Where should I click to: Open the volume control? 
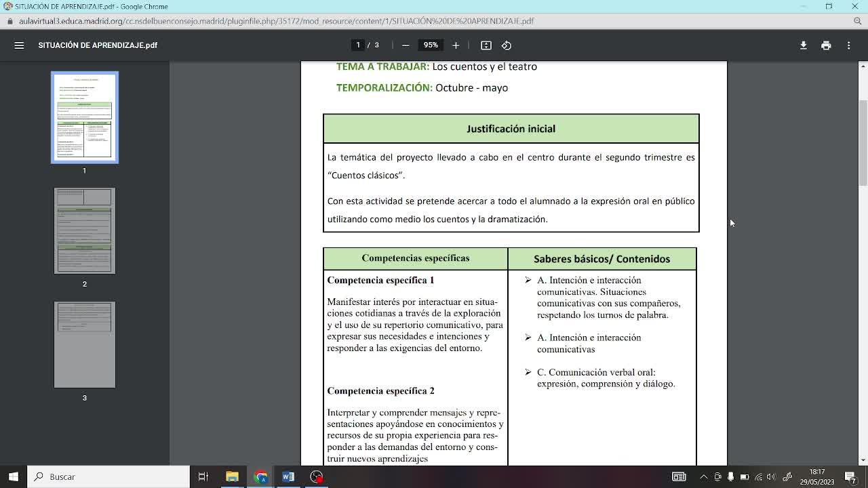click(x=771, y=476)
